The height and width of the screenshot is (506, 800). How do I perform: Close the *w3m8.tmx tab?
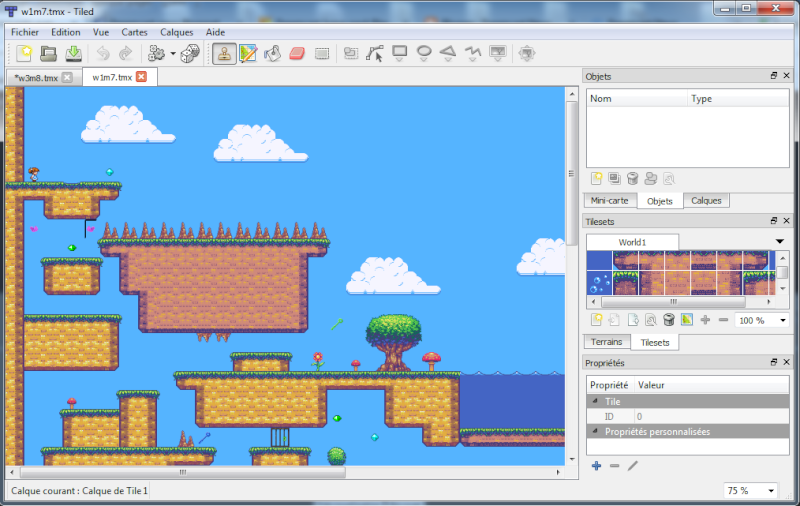67,78
